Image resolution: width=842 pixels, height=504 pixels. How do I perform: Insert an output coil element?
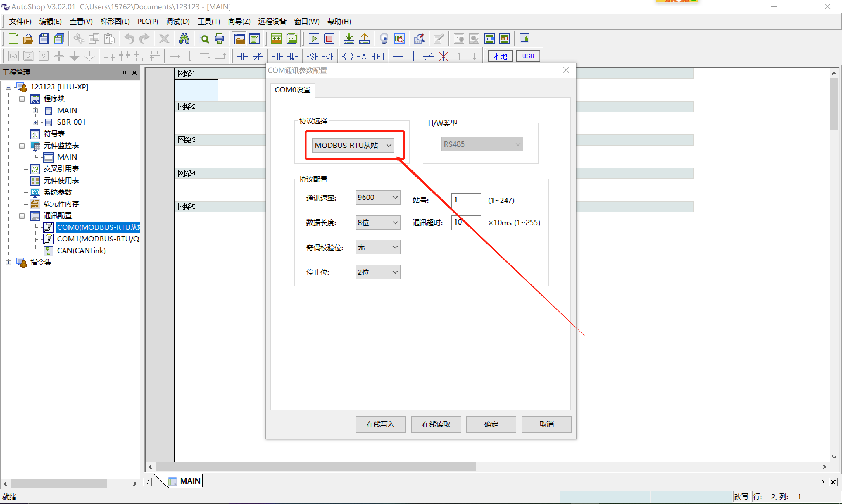347,56
